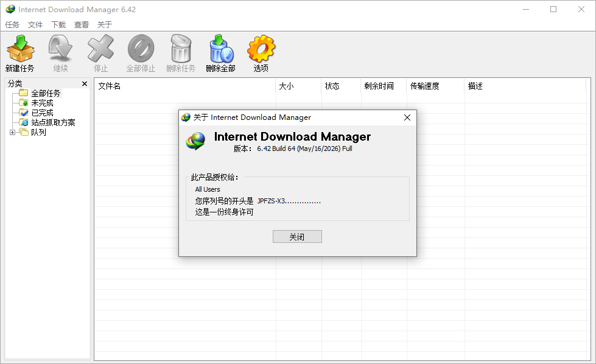Viewport: 596px width, 364px height.
Task: Sort by 文件名 column header
Action: click(184, 86)
